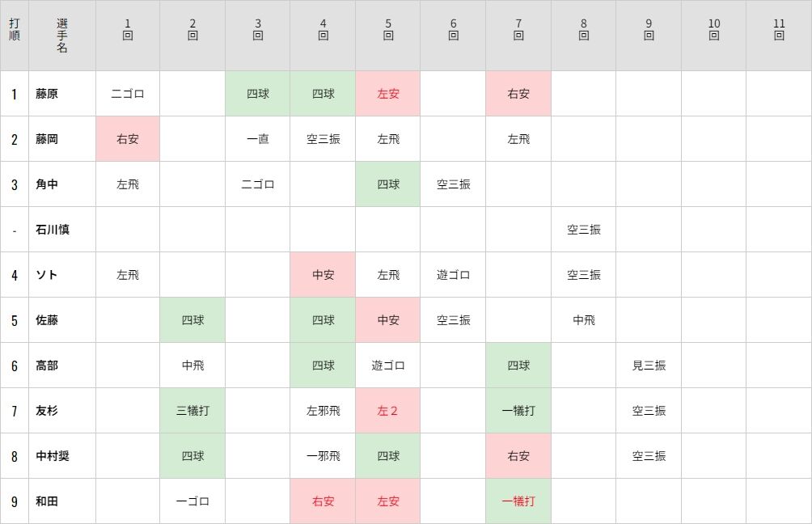Click 友杉's 三犠打 cell in inning 2
Image resolution: width=812 pixels, height=524 pixels.
(x=192, y=411)
